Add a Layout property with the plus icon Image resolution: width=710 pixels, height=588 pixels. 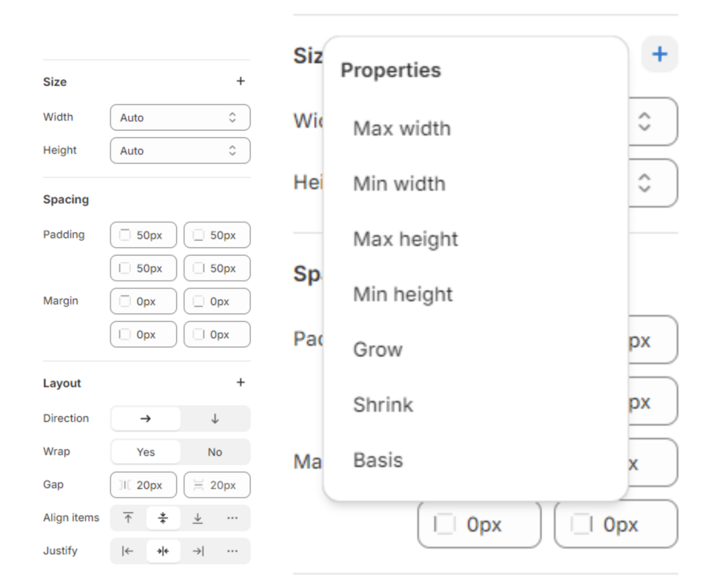point(240,382)
